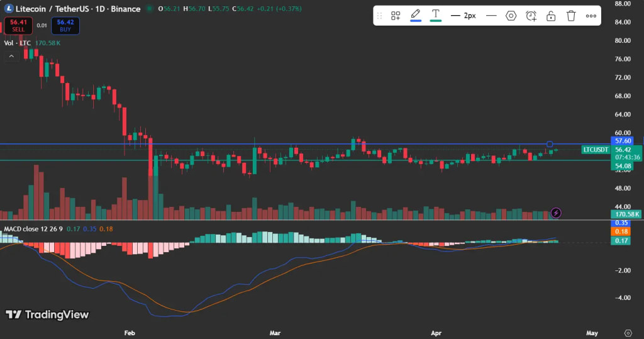Open text color T tool
The image size is (644, 339).
pyautogui.click(x=436, y=16)
